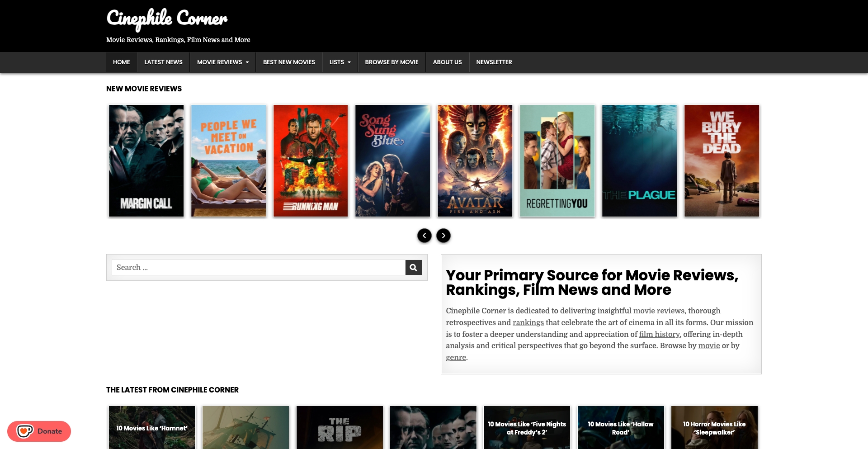Viewport: 868px width, 449px height.
Task: Click the carousel previous arrow
Action: click(x=425, y=236)
